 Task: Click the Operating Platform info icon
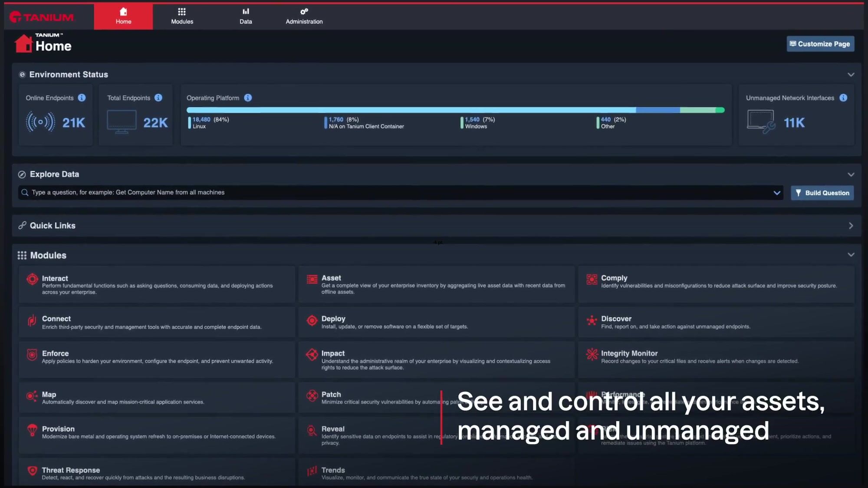tap(248, 98)
